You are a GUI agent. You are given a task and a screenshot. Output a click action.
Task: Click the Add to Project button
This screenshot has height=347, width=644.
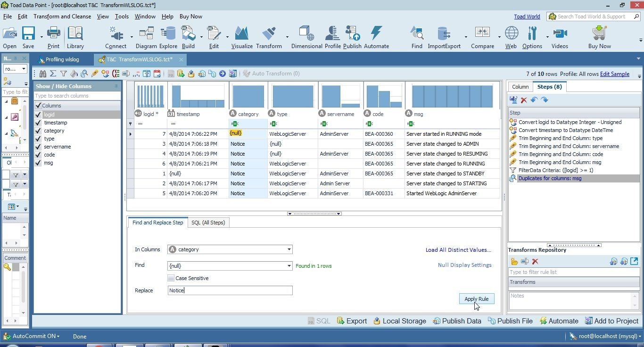[x=611, y=321]
